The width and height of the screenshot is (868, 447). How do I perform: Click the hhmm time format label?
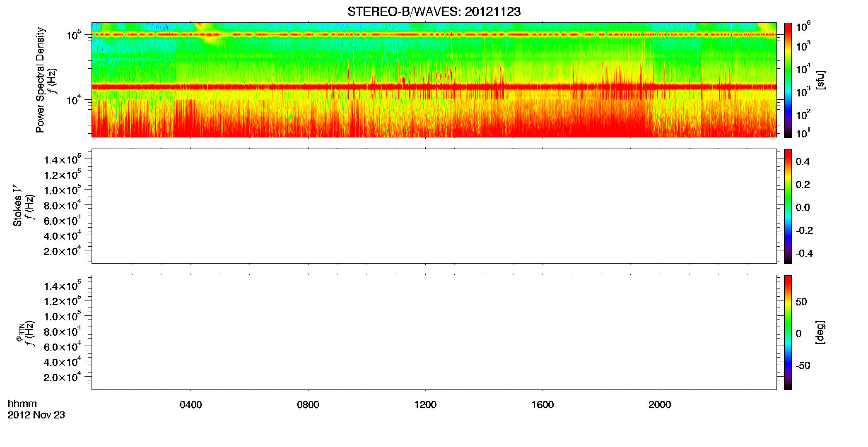click(x=22, y=404)
